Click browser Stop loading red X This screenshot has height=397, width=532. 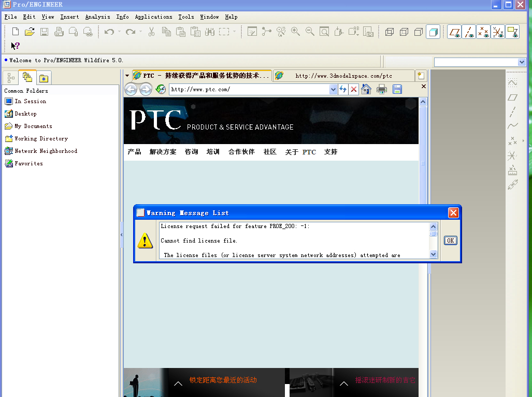(x=353, y=89)
